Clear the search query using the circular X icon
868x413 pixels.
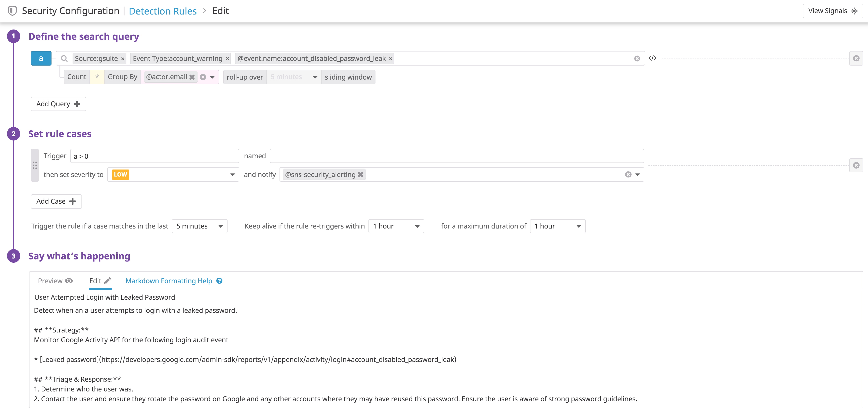click(637, 58)
